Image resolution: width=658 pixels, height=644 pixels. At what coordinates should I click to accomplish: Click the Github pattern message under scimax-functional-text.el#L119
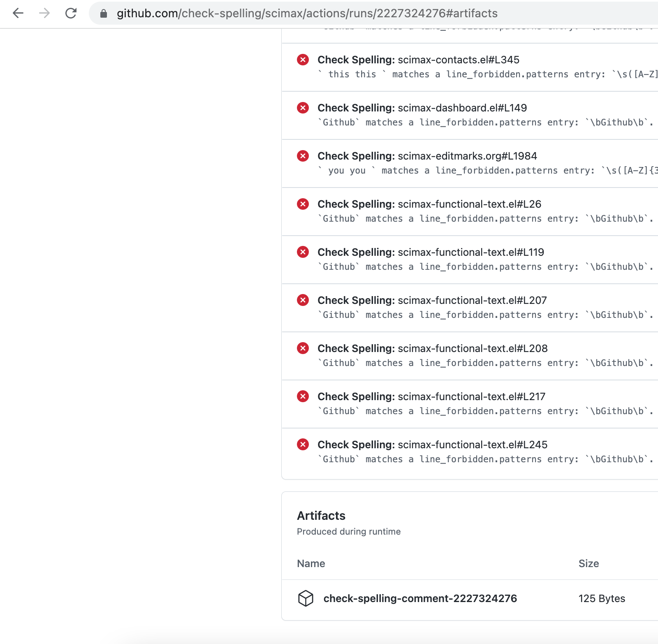[x=485, y=267]
